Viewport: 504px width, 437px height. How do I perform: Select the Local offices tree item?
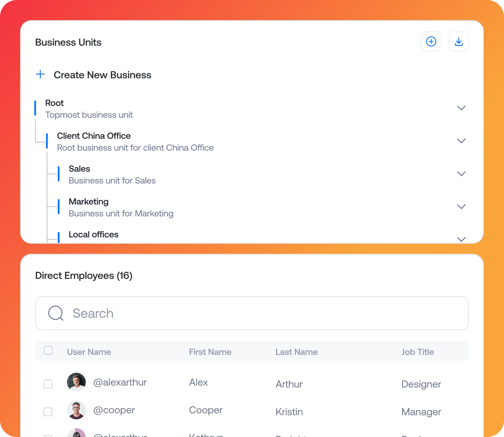tap(94, 234)
